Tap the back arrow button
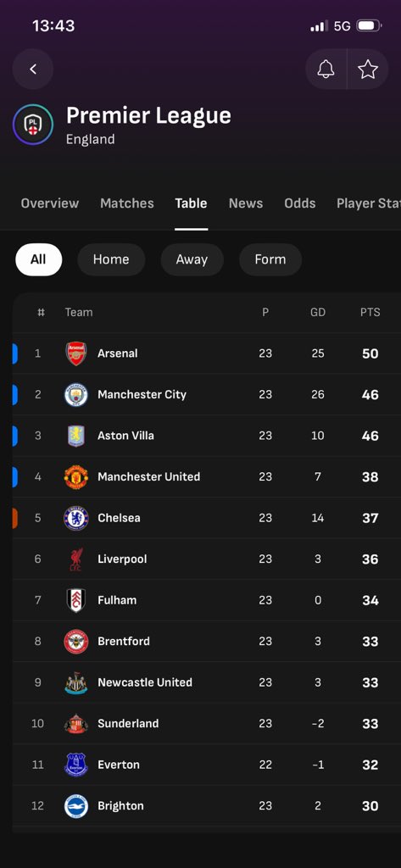 tap(33, 70)
